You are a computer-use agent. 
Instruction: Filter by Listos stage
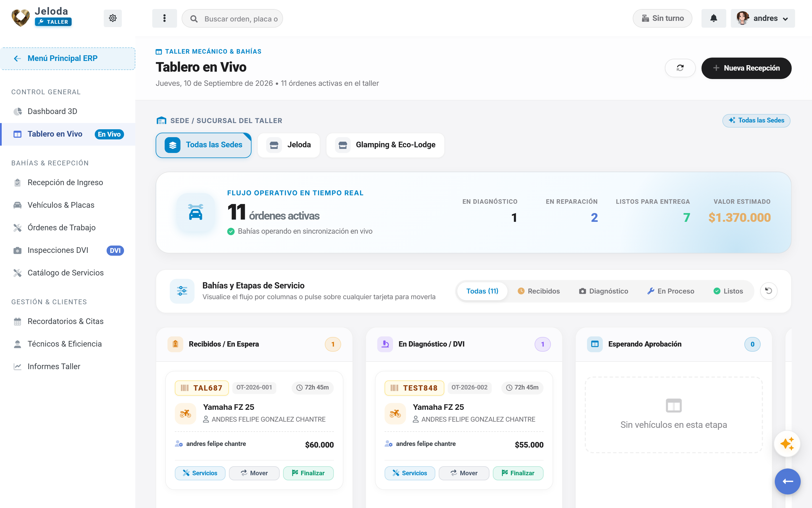coord(728,291)
